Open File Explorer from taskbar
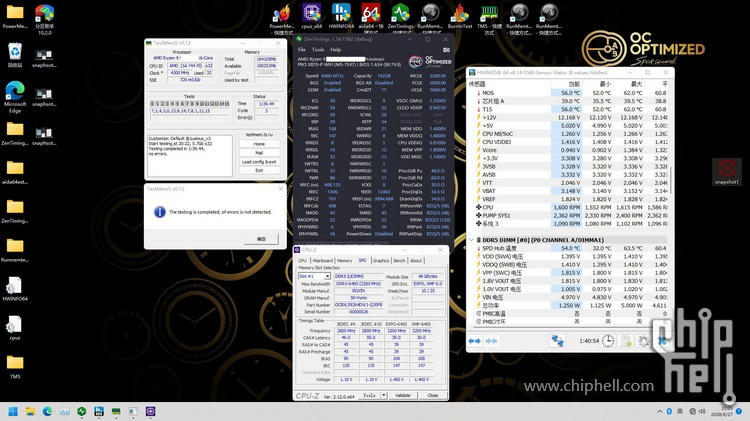 tap(30, 411)
